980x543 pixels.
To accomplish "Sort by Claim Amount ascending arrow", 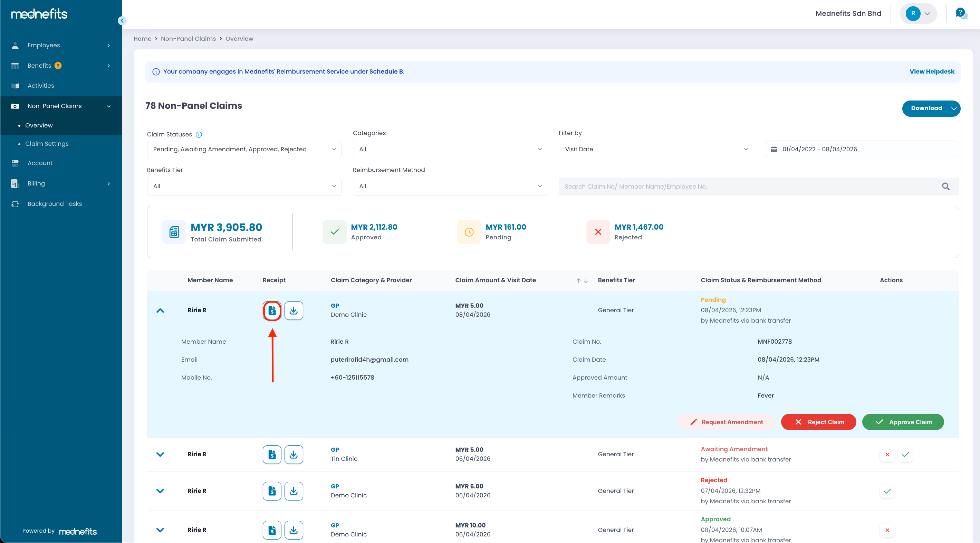I will (578, 280).
